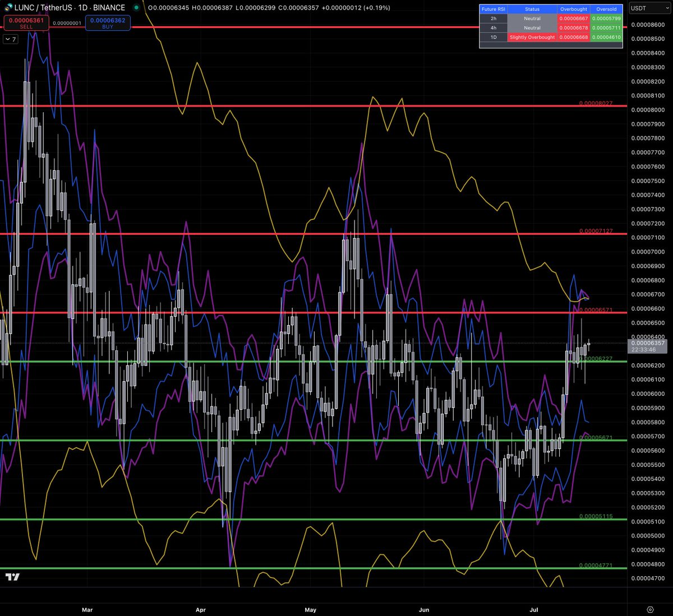Click overbought value 0.00006668
The width and height of the screenshot is (673, 616).
(574, 37)
